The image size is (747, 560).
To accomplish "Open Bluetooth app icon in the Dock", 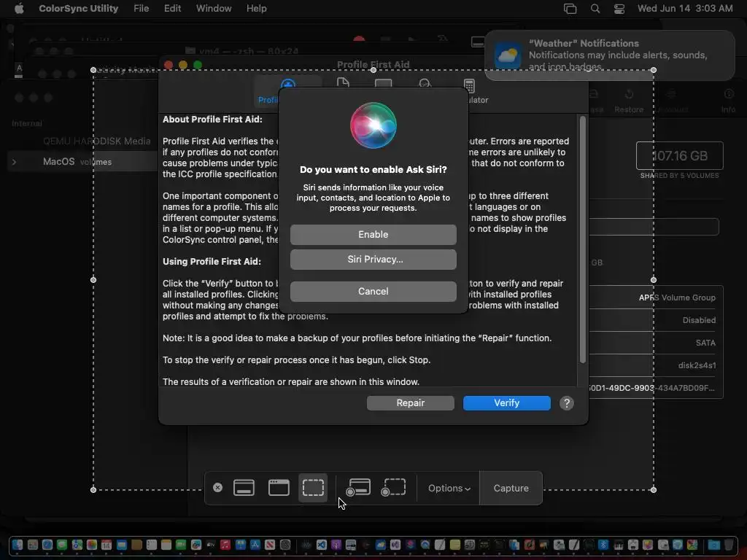I will (x=603, y=545).
